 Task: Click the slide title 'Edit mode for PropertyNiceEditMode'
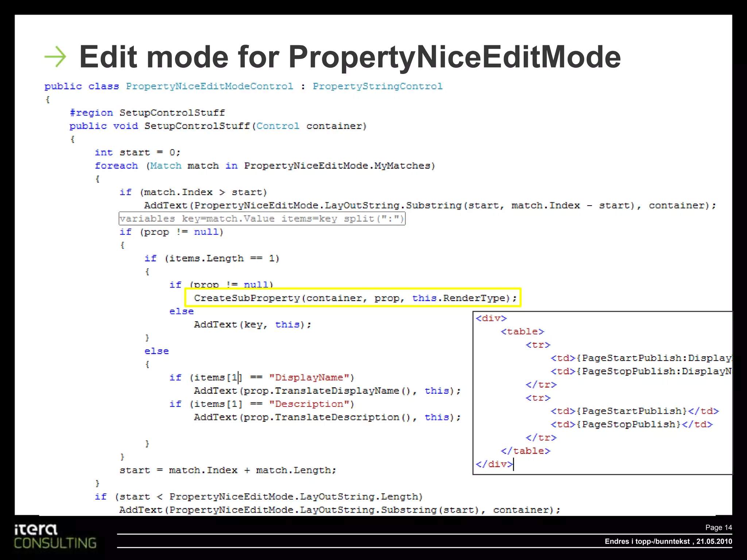350,57
